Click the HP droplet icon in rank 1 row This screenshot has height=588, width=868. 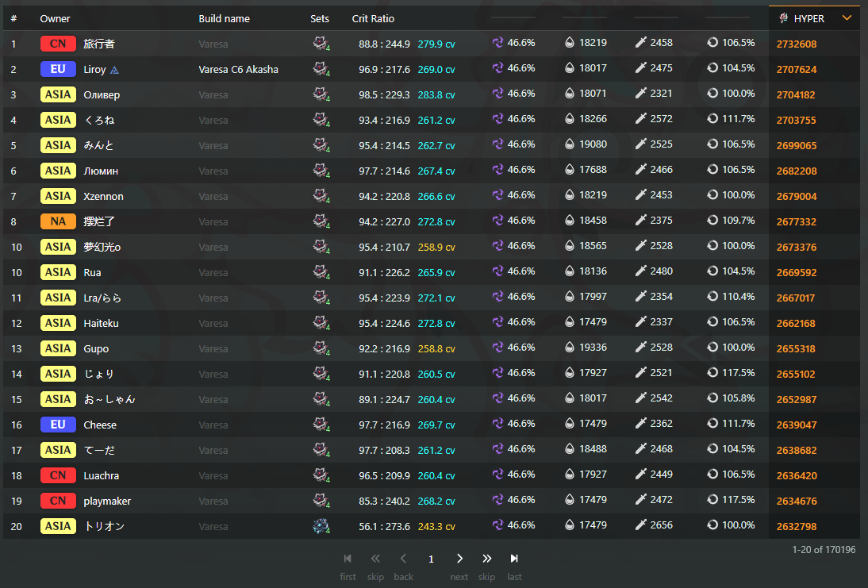[x=570, y=43]
